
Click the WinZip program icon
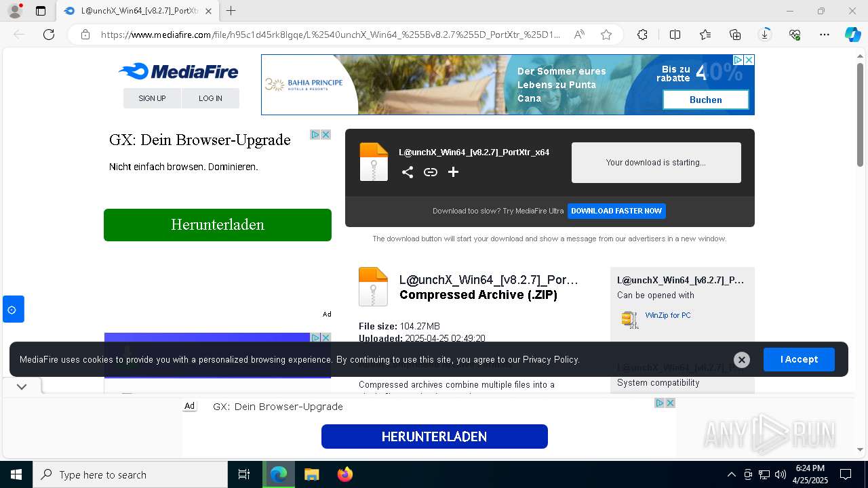click(x=630, y=319)
